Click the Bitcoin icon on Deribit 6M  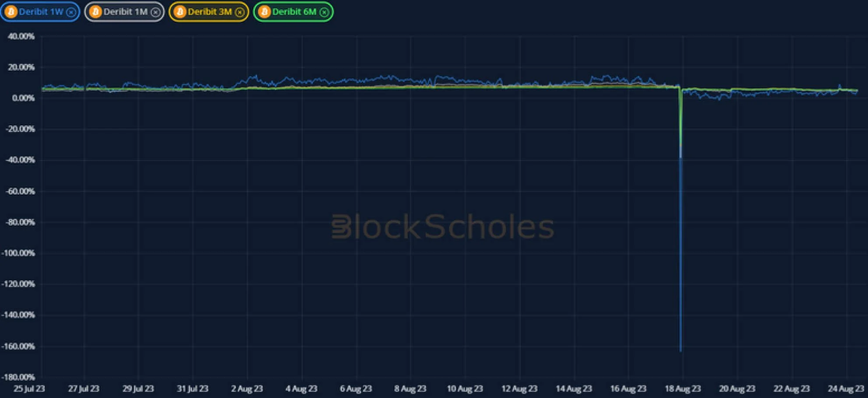tap(264, 12)
